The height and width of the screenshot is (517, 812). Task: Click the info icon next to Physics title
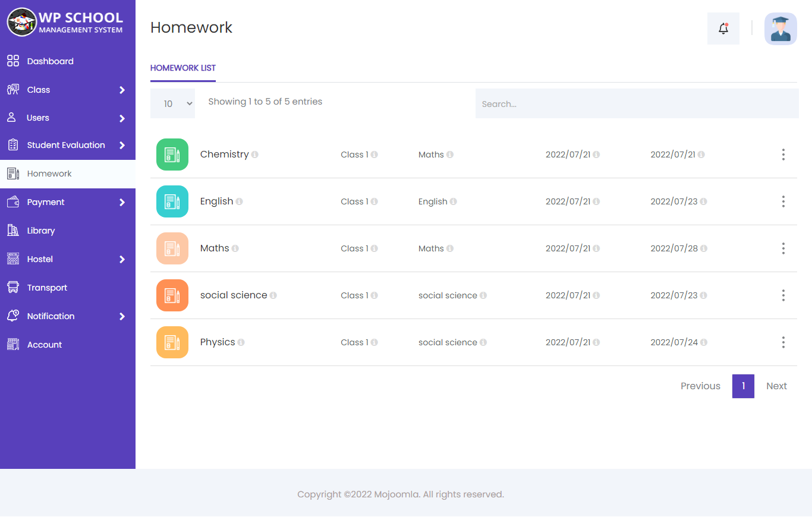241,342
